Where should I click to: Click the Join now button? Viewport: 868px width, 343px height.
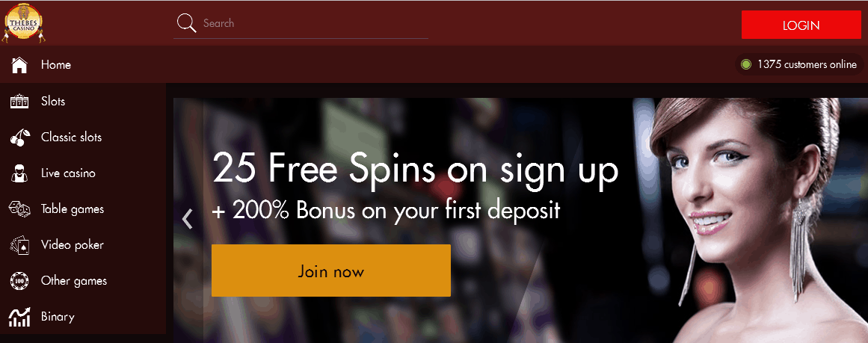coord(331,271)
